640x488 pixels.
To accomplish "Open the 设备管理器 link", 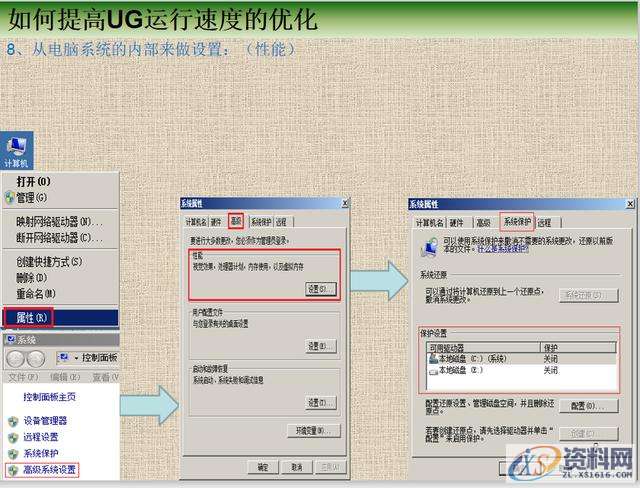I will (x=45, y=421).
